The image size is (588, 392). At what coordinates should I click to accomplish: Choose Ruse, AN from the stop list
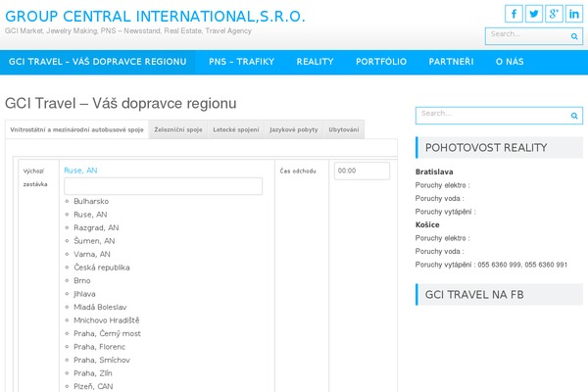click(x=90, y=215)
